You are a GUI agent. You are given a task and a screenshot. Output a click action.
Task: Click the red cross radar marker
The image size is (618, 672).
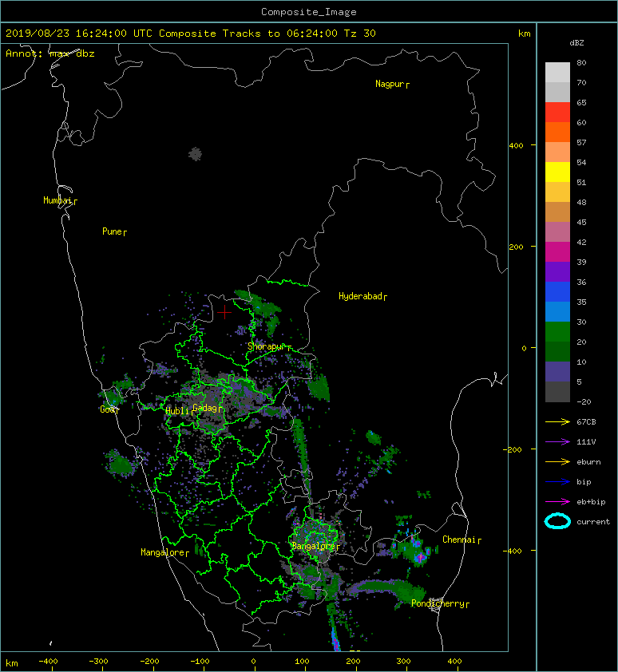coord(224,312)
